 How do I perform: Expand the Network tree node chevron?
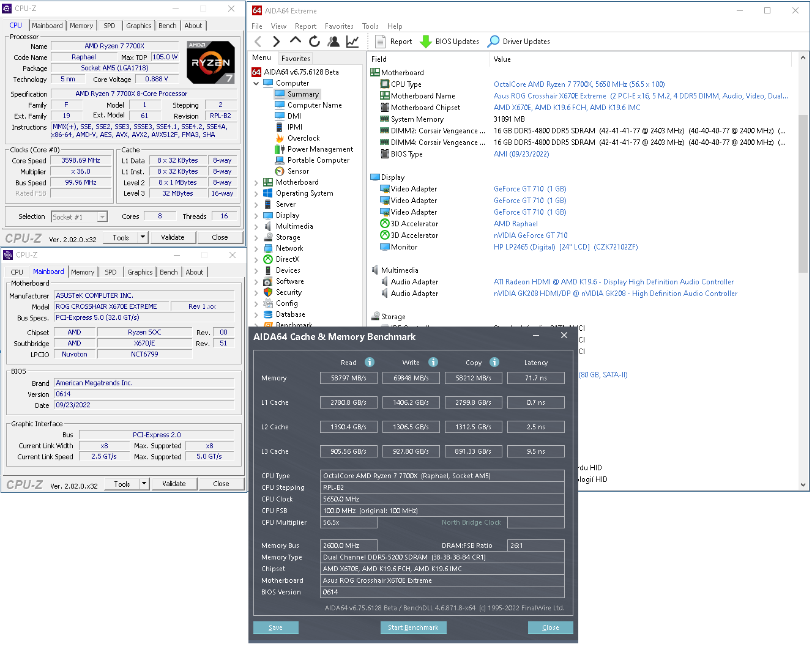tap(256, 248)
